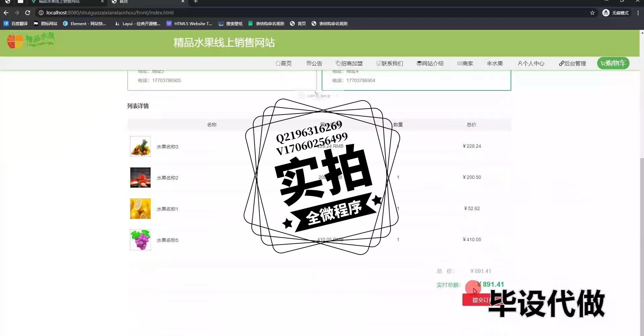Click the ¥200.50 total cell
This screenshot has height=336, width=644.
click(472, 177)
